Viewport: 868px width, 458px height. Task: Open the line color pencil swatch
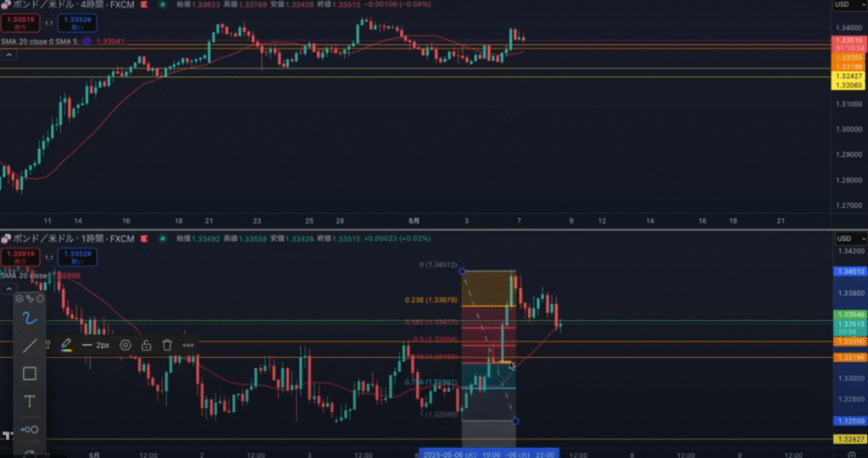[x=66, y=345]
